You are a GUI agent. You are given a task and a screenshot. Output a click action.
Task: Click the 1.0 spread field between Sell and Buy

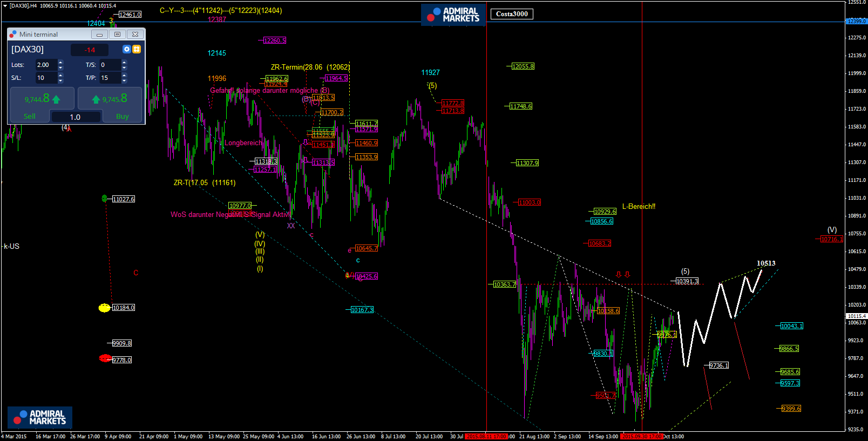pos(75,117)
